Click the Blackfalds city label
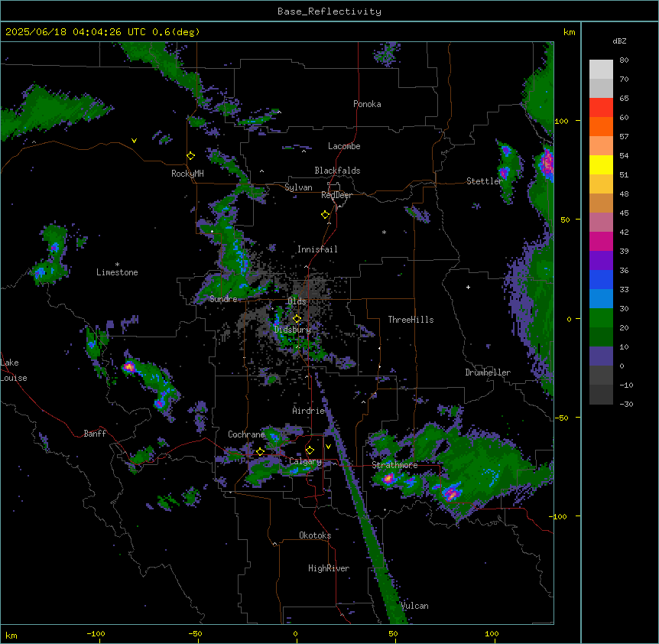Viewport: 659px width, 644px height. 337,171
